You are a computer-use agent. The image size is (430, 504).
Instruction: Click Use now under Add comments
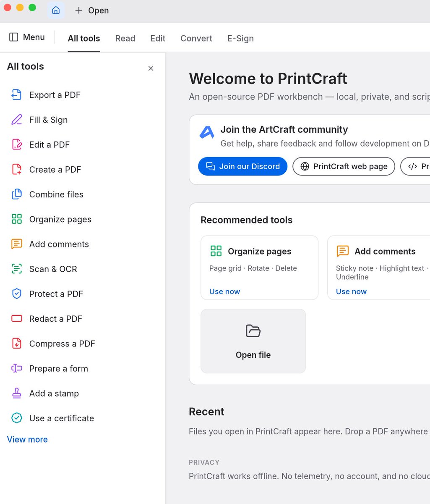coord(351,291)
